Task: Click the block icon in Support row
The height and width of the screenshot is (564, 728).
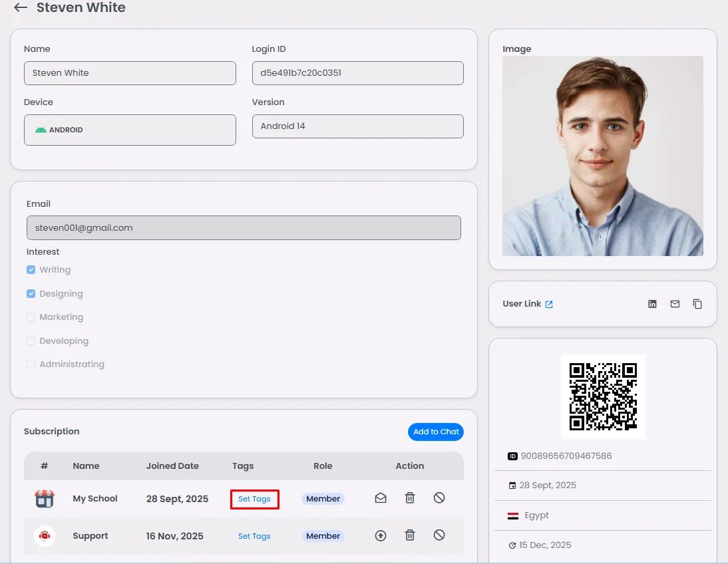Action: (x=439, y=535)
